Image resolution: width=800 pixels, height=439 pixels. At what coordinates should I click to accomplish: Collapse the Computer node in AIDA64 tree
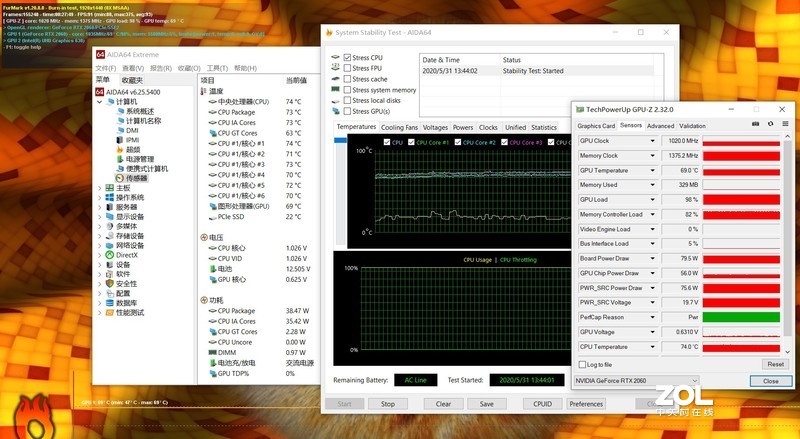[x=99, y=102]
